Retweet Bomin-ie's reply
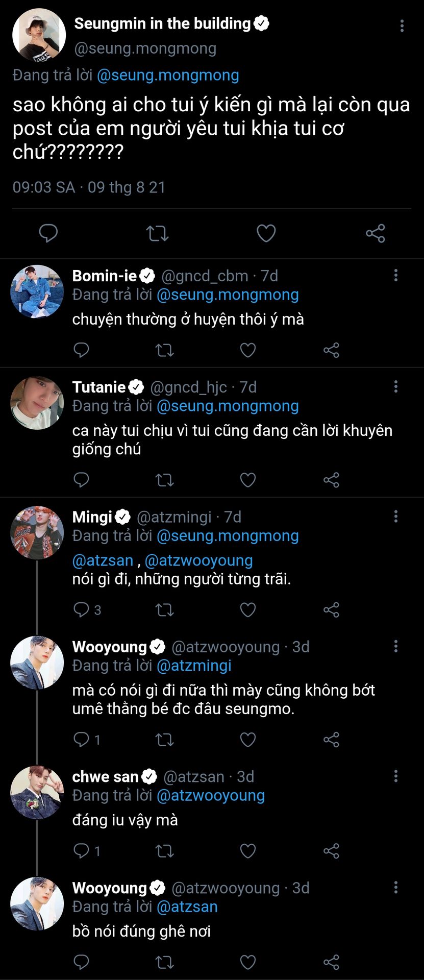Viewport: 424px width, 980px height. (164, 350)
